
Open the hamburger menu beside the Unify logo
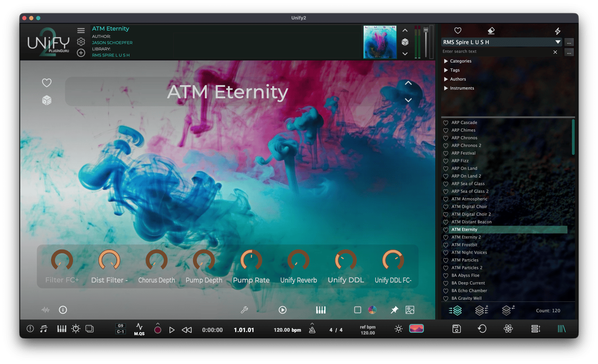(x=81, y=31)
